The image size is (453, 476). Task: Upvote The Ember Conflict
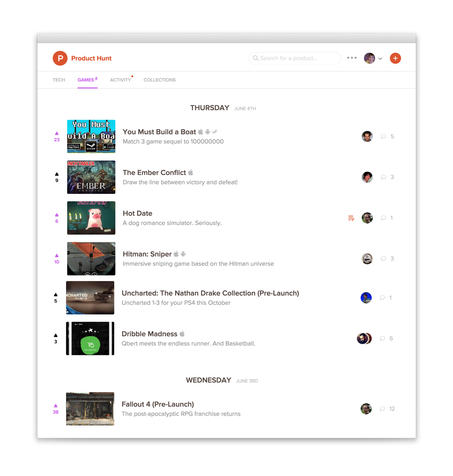click(x=57, y=177)
